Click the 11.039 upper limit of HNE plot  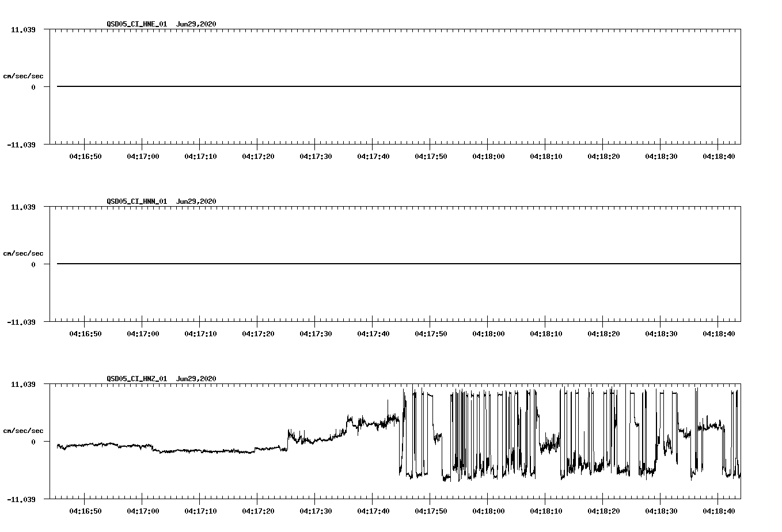click(23, 29)
